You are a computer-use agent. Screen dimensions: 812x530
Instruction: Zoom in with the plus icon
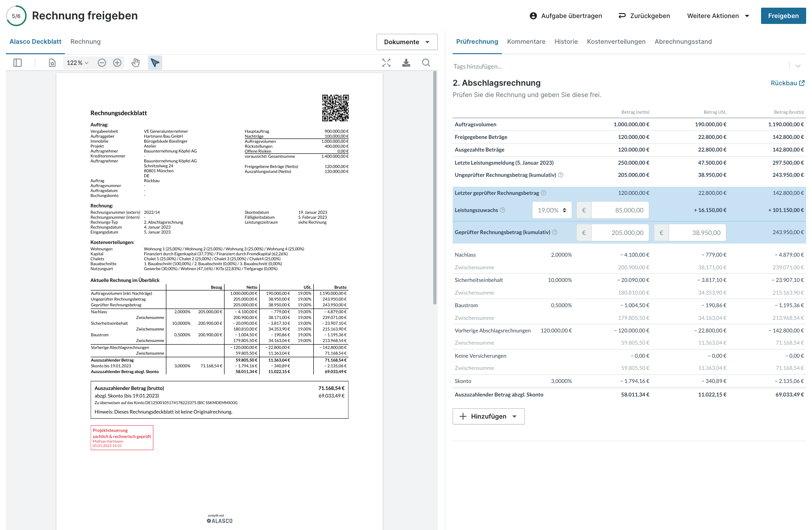click(x=117, y=63)
